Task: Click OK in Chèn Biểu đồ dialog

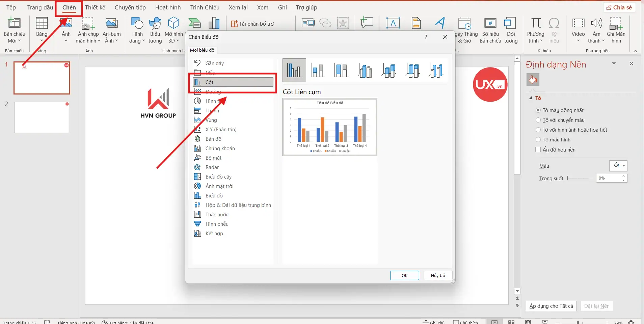Action: coord(404,275)
